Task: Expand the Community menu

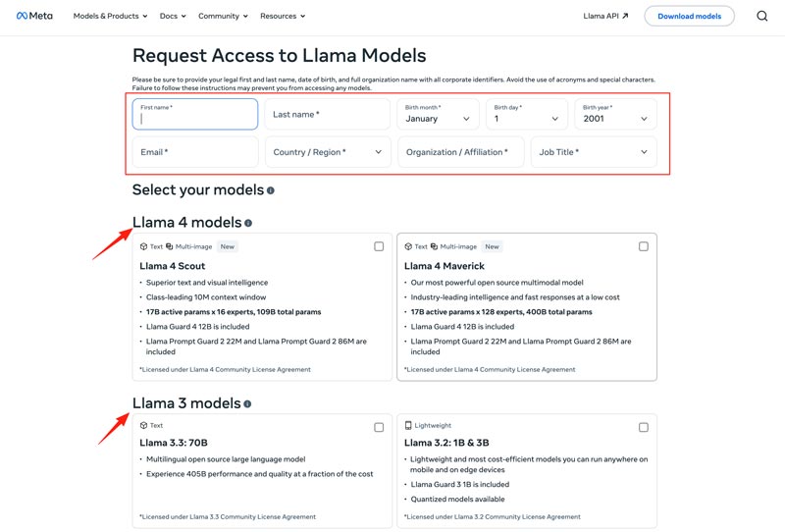Action: click(223, 16)
